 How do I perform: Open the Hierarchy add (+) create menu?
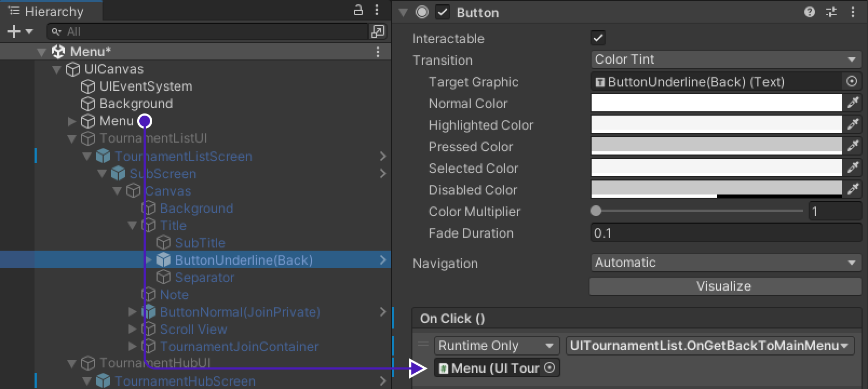[x=19, y=32]
